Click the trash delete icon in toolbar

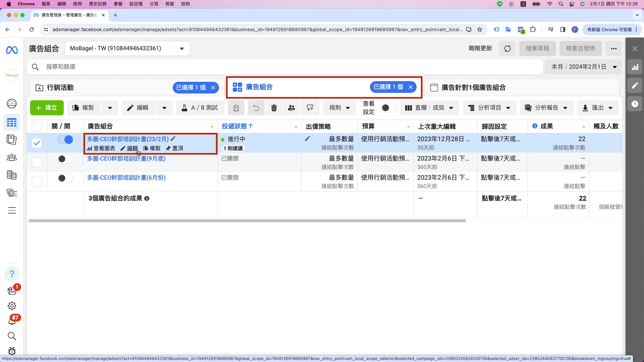click(x=274, y=108)
